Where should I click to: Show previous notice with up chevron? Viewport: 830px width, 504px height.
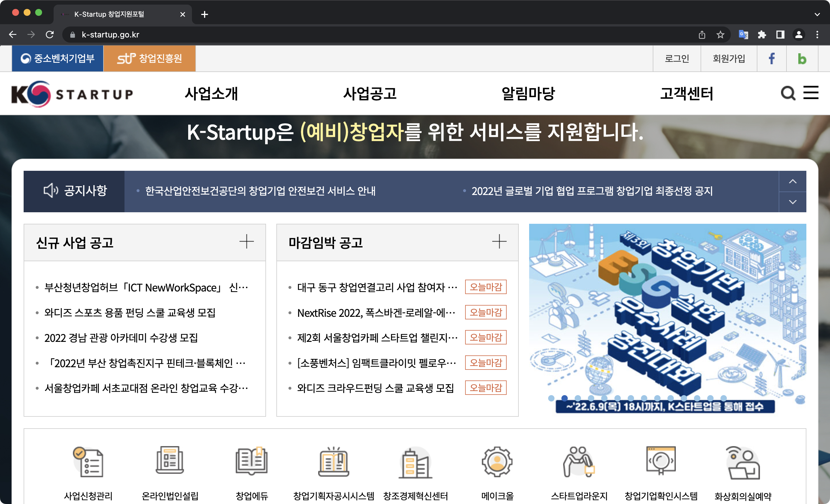click(x=793, y=181)
